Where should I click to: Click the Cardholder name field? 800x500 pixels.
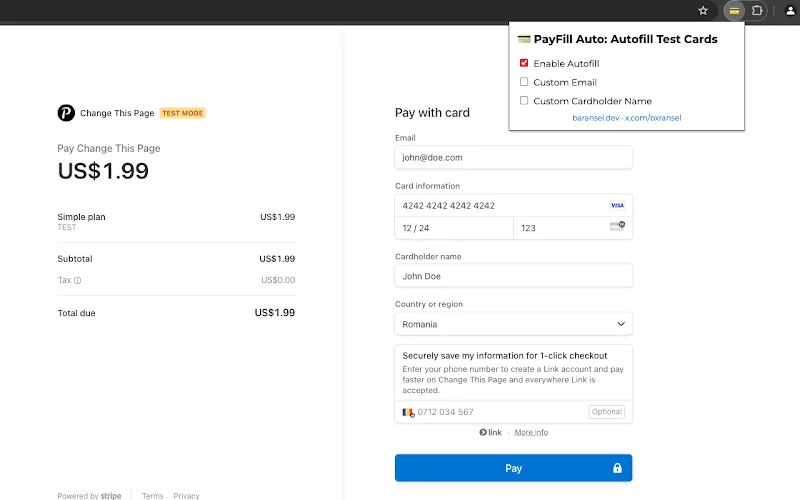coord(513,276)
